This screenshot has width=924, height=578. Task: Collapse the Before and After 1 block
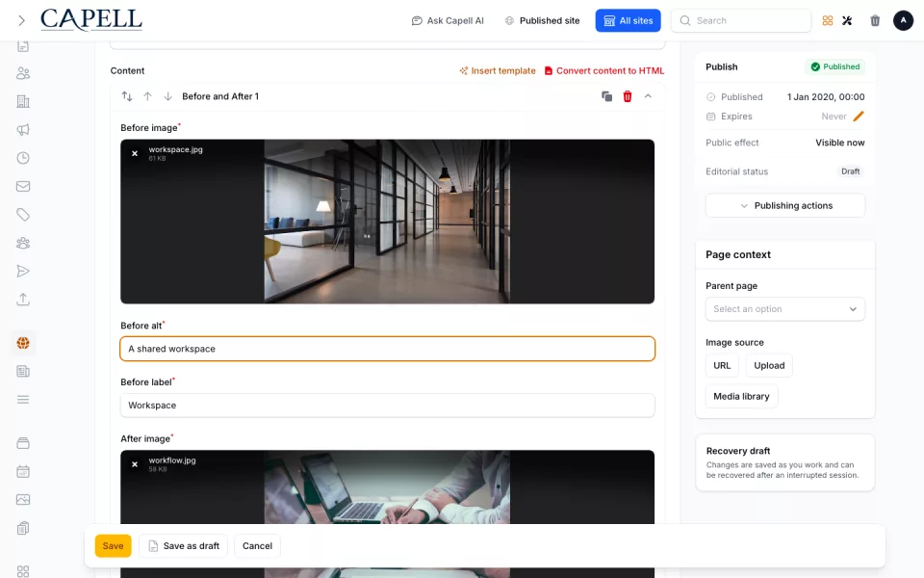pos(648,96)
